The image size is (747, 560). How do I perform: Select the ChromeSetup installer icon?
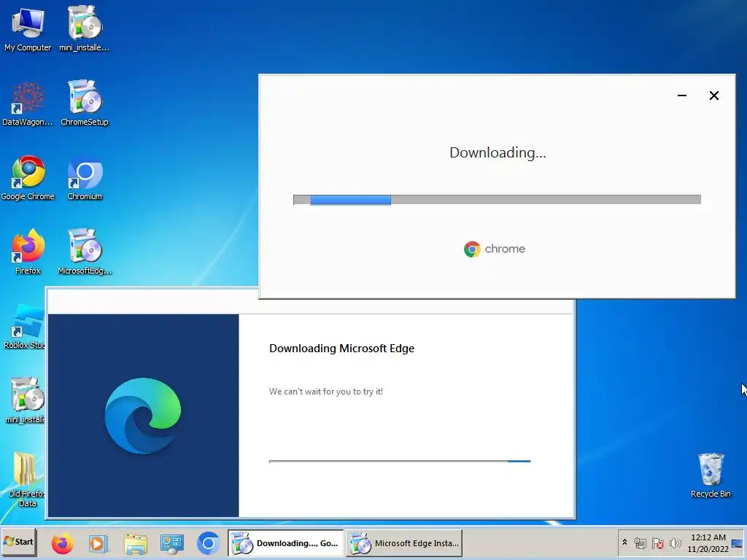click(x=85, y=103)
